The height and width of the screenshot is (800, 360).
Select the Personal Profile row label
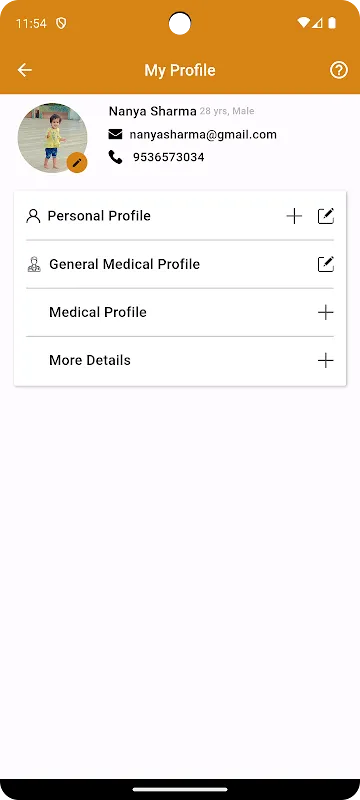[x=99, y=216]
